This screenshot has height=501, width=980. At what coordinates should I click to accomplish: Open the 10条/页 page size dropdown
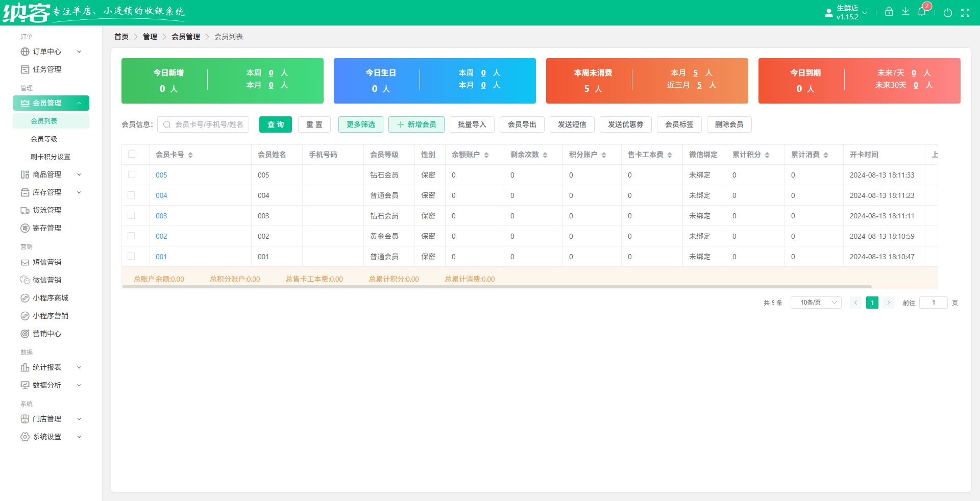click(x=815, y=302)
